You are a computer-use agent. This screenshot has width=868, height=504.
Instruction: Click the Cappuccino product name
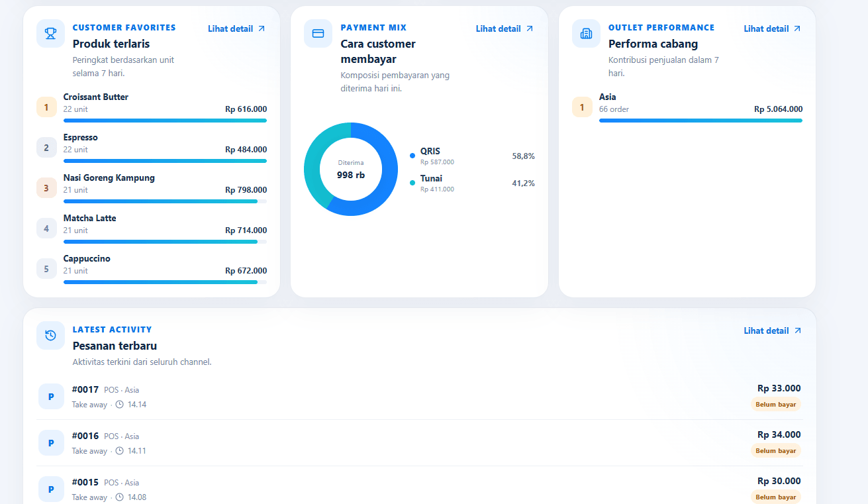pos(87,259)
